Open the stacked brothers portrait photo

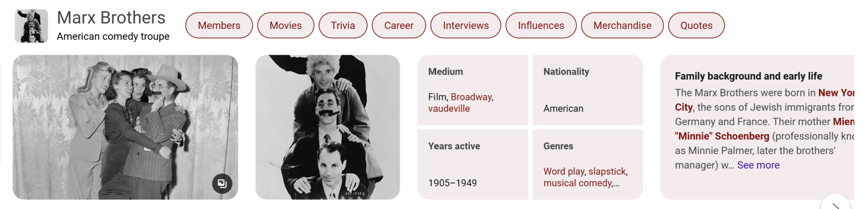(328, 127)
